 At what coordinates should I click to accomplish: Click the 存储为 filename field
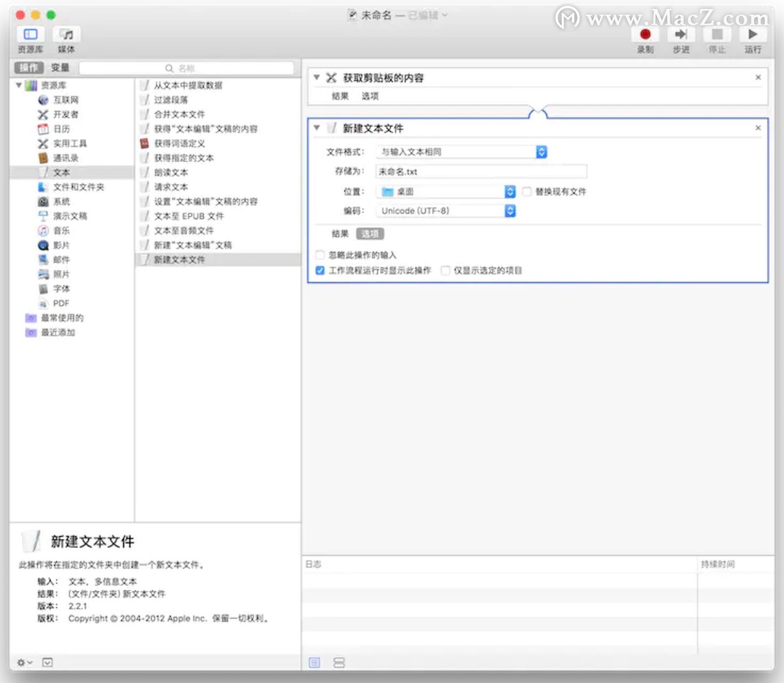click(481, 171)
